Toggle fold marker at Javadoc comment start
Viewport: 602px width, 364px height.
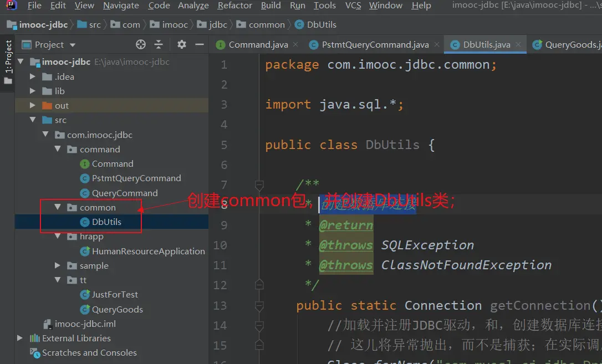point(259,184)
